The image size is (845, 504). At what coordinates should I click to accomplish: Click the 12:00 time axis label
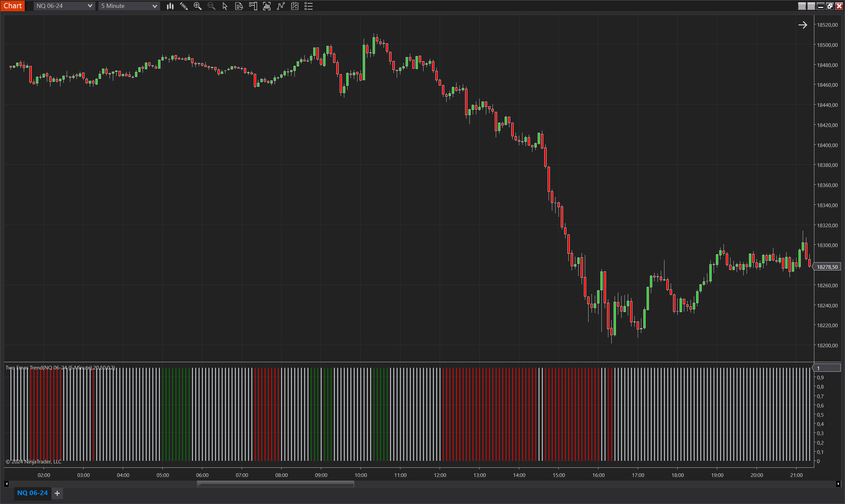(440, 475)
